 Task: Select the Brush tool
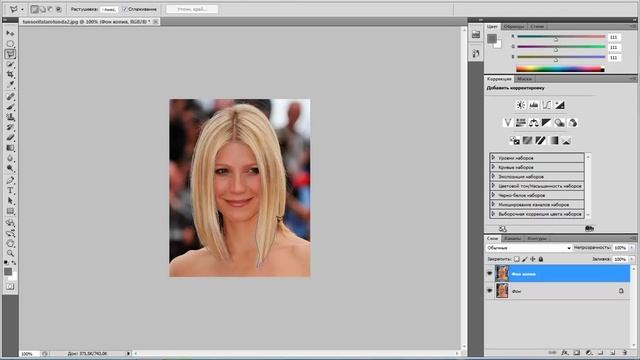point(10,107)
